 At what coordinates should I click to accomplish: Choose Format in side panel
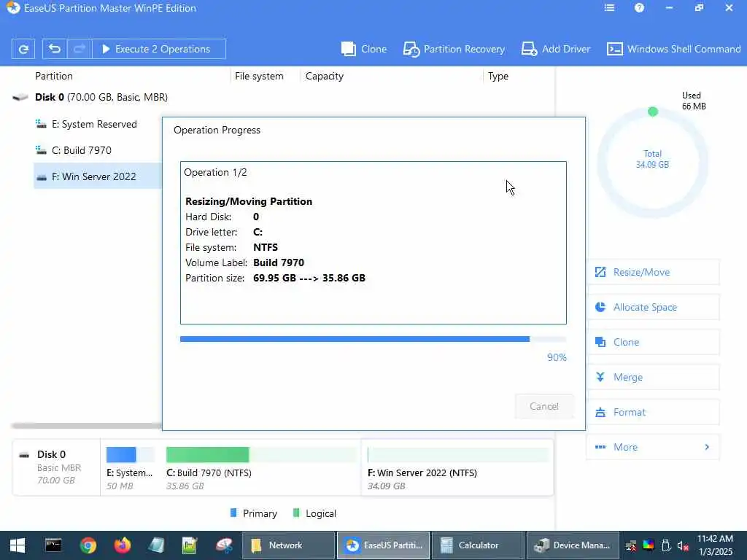coord(653,413)
